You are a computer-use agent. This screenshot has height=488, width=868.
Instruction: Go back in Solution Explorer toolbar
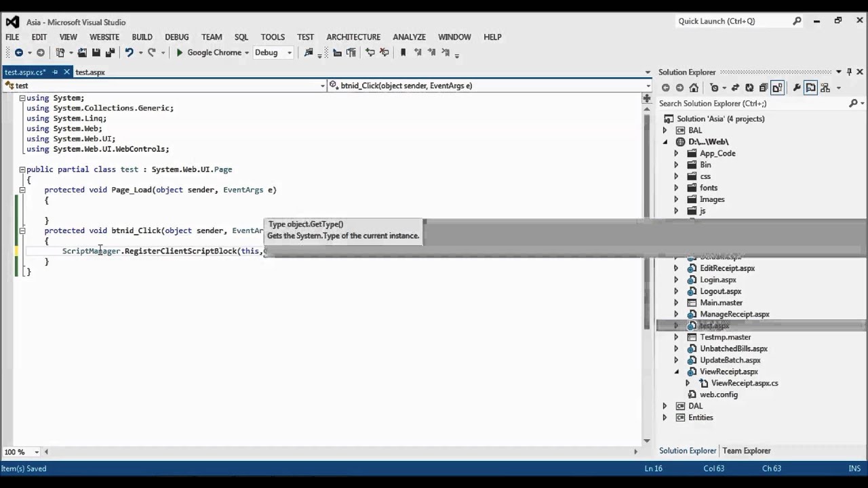coord(665,87)
